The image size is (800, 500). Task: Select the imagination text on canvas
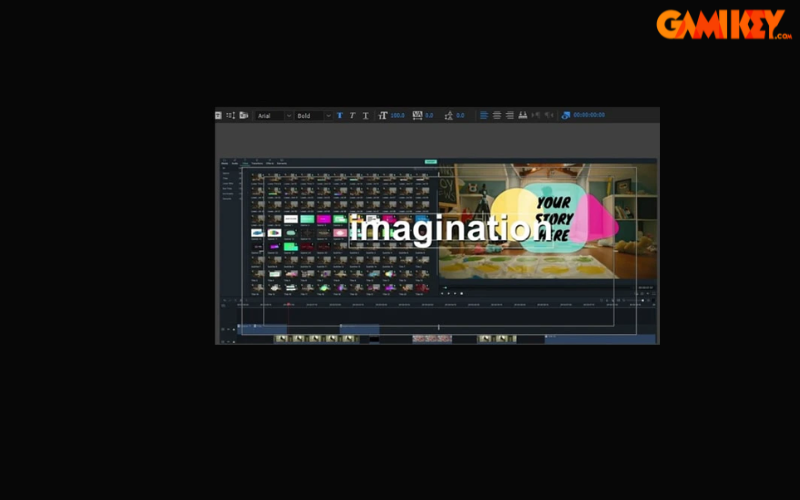tap(451, 229)
